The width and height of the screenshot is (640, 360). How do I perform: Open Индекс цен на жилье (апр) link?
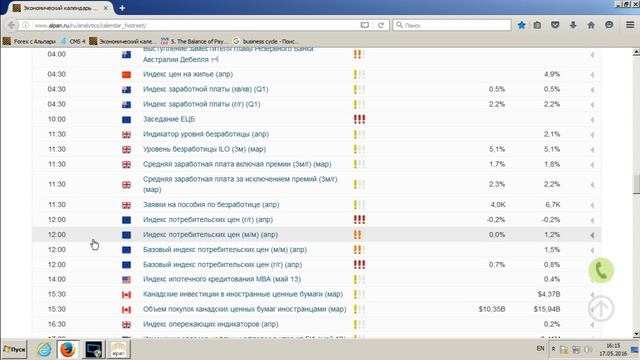point(188,74)
